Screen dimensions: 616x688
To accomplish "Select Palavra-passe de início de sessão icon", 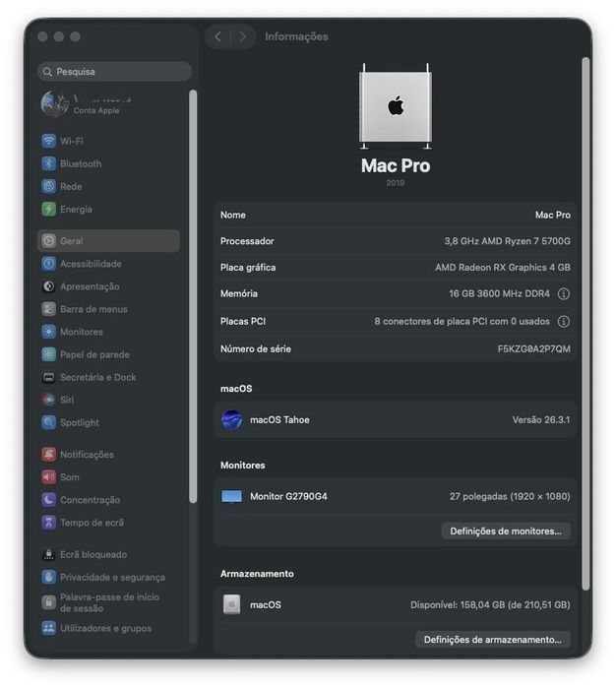I will pos(48,602).
